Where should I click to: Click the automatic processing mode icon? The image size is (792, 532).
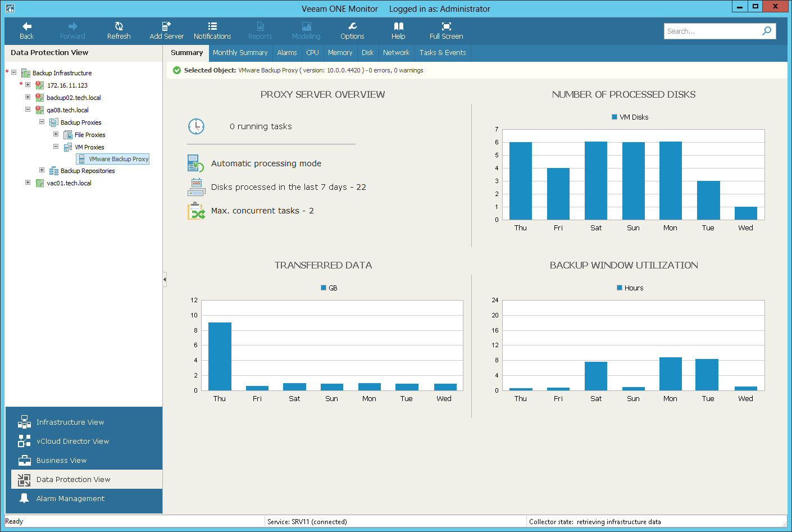click(x=195, y=163)
